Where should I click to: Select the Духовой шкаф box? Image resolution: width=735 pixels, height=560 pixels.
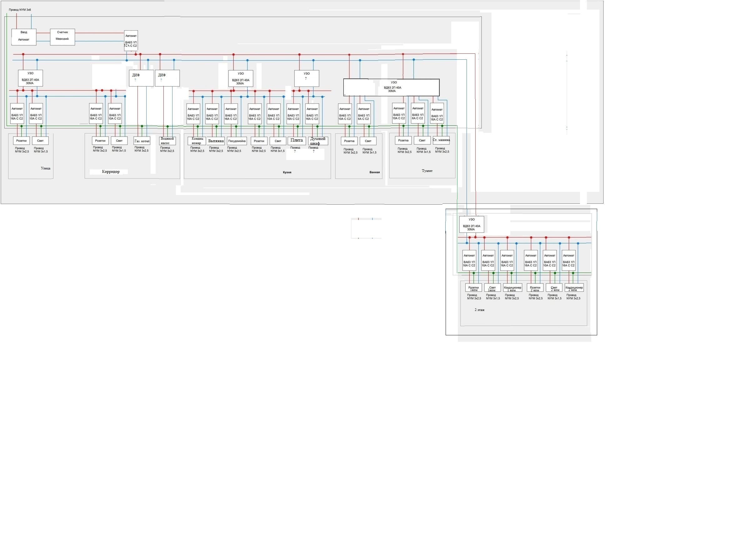pyautogui.click(x=318, y=141)
